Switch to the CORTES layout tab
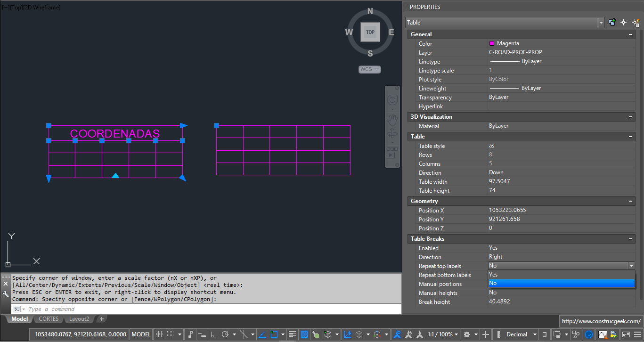The image size is (644, 342). coord(49,319)
